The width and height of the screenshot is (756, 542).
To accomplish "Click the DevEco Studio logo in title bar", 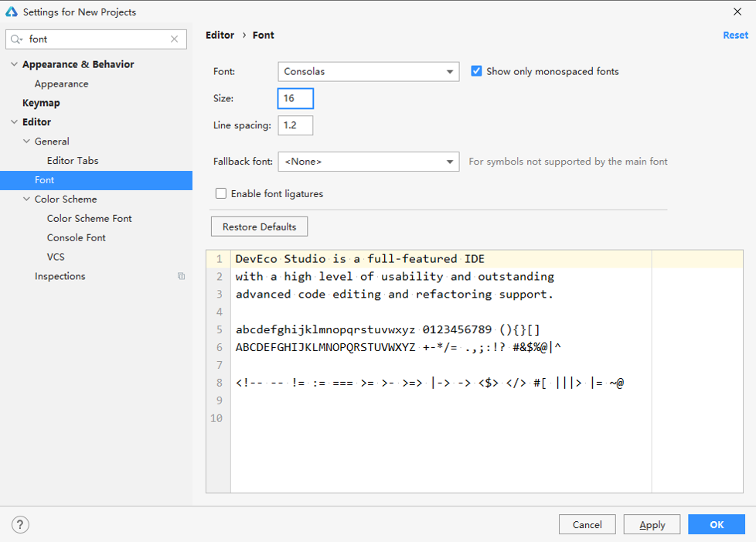I will (x=12, y=12).
